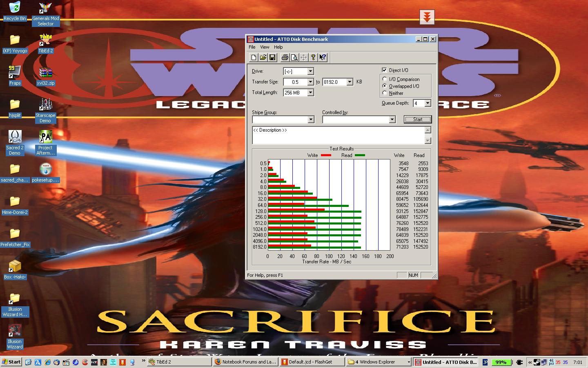This screenshot has height=368, width=588.
Task: Select the Project Aftermath desktop icon
Action: [45, 143]
